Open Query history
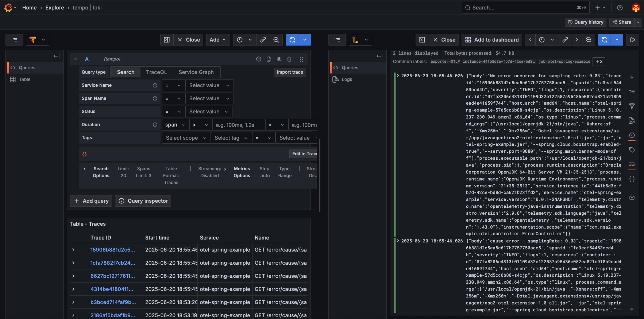Viewport: 644px width, 319px height. 586,22
